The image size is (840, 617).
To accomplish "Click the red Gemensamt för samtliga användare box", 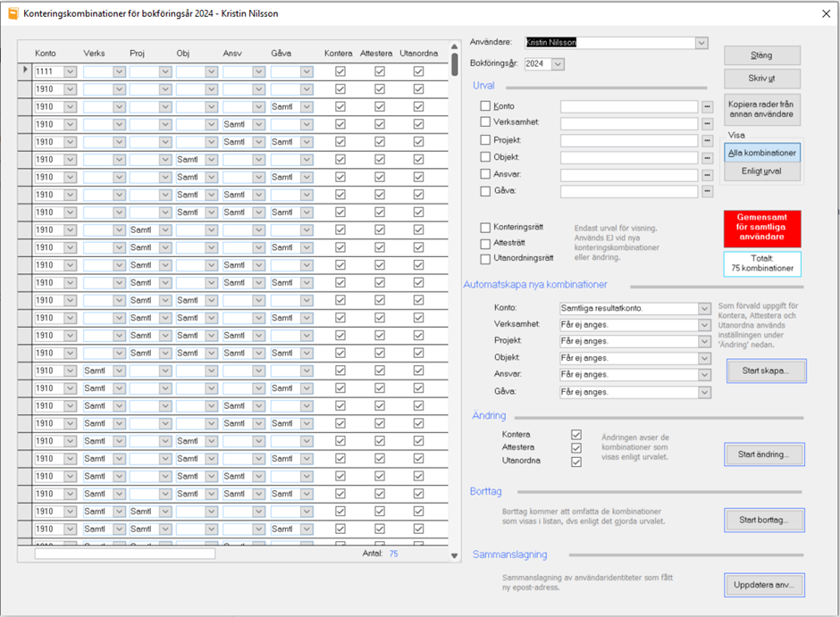I will (x=762, y=229).
